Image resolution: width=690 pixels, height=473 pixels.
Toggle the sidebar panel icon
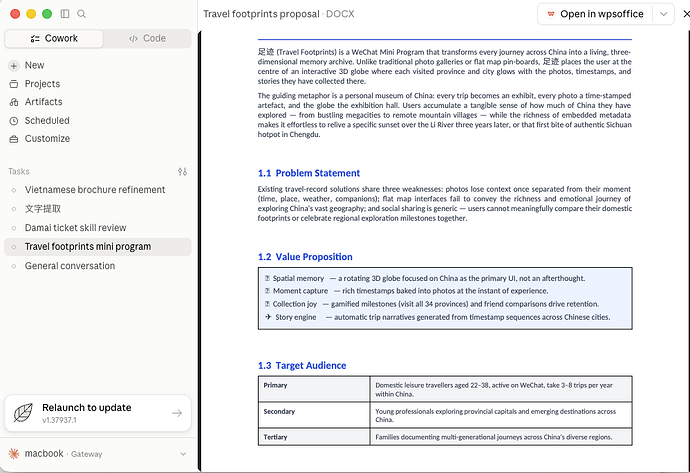65,14
